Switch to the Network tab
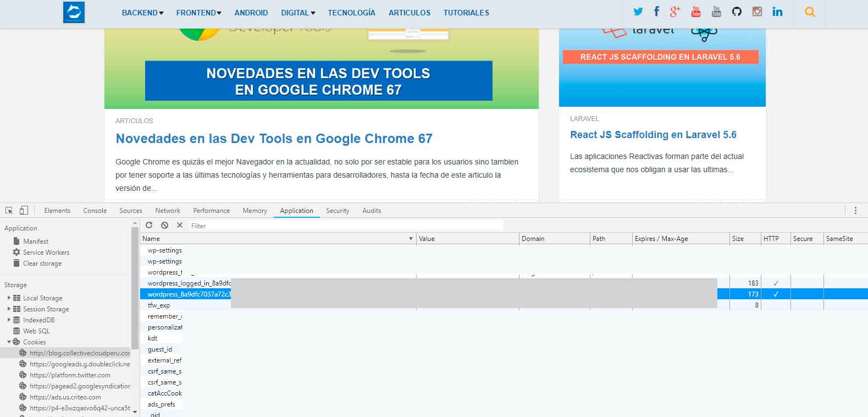 click(x=168, y=211)
